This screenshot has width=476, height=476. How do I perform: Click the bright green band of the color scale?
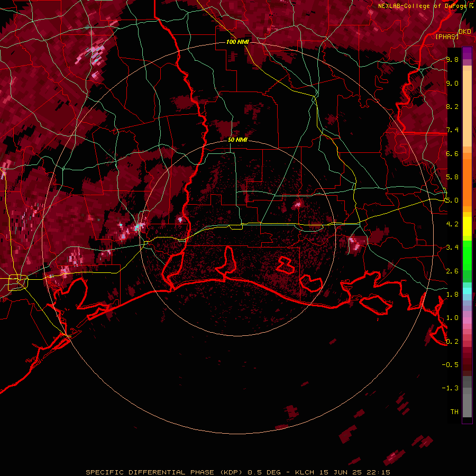pyautogui.click(x=467, y=255)
